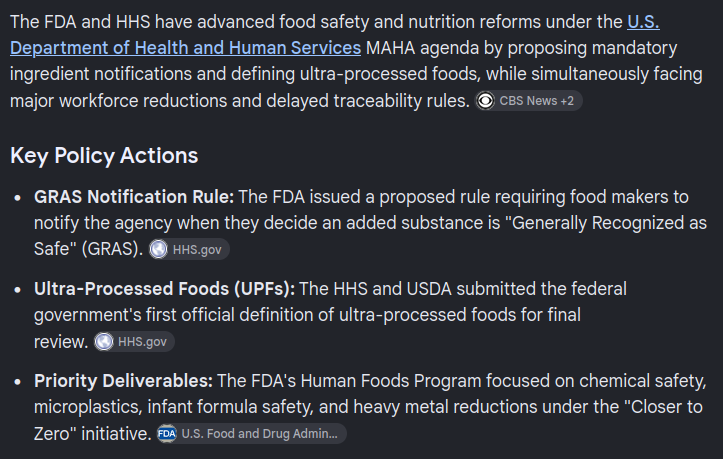Click the bold 'GRAS Notification Rule:' label

(x=134, y=197)
